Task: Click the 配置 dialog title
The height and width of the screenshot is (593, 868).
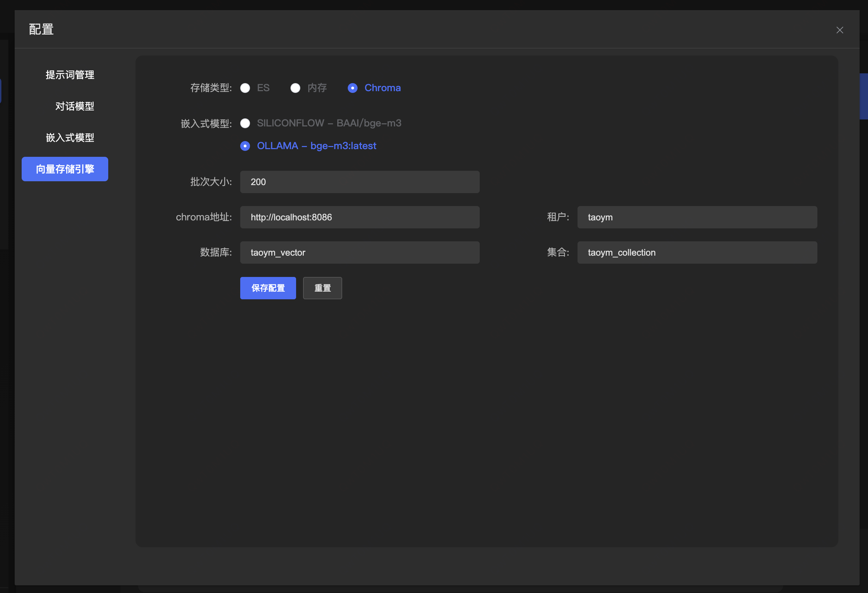Action: tap(41, 29)
